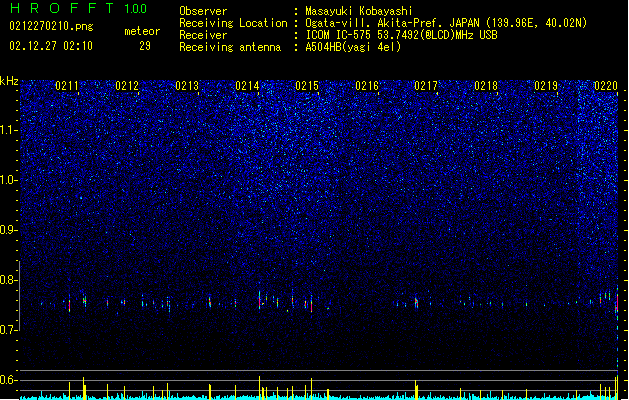Image resolution: width=629 pixels, height=400 pixels.
Task: Click the filename 0212270210.png
Action: pos(51,26)
